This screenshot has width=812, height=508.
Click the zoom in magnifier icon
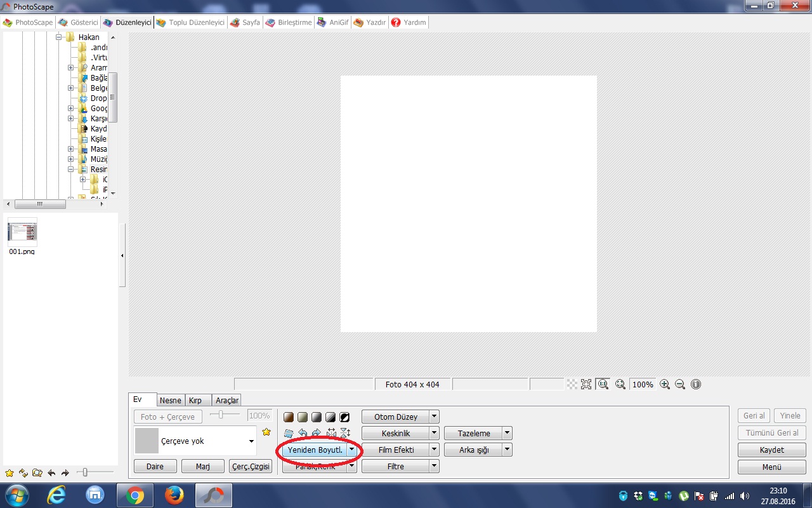pyautogui.click(x=665, y=384)
